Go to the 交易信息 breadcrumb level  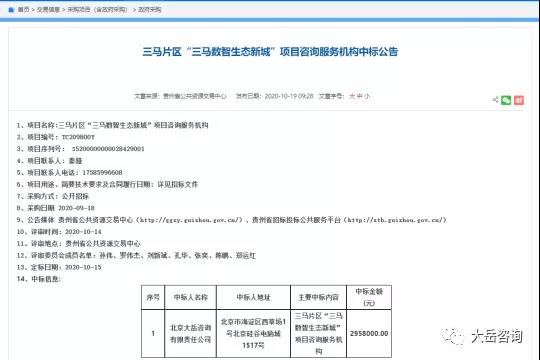[48, 10]
